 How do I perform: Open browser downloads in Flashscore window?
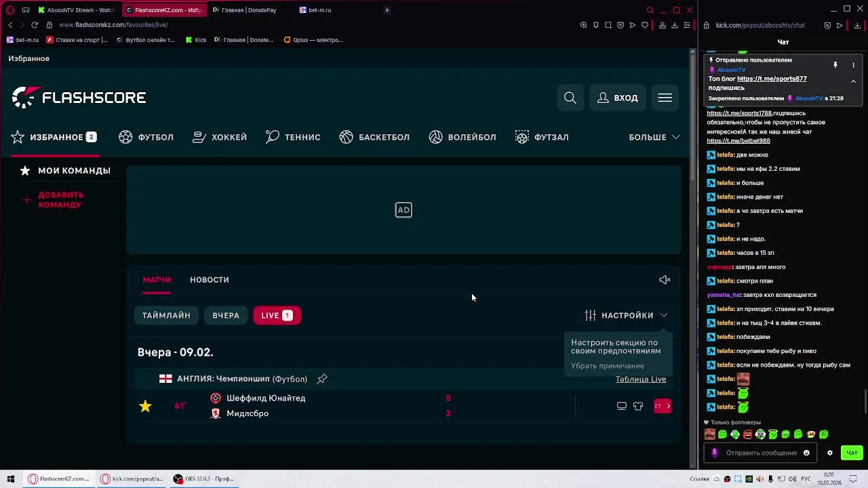(675, 25)
